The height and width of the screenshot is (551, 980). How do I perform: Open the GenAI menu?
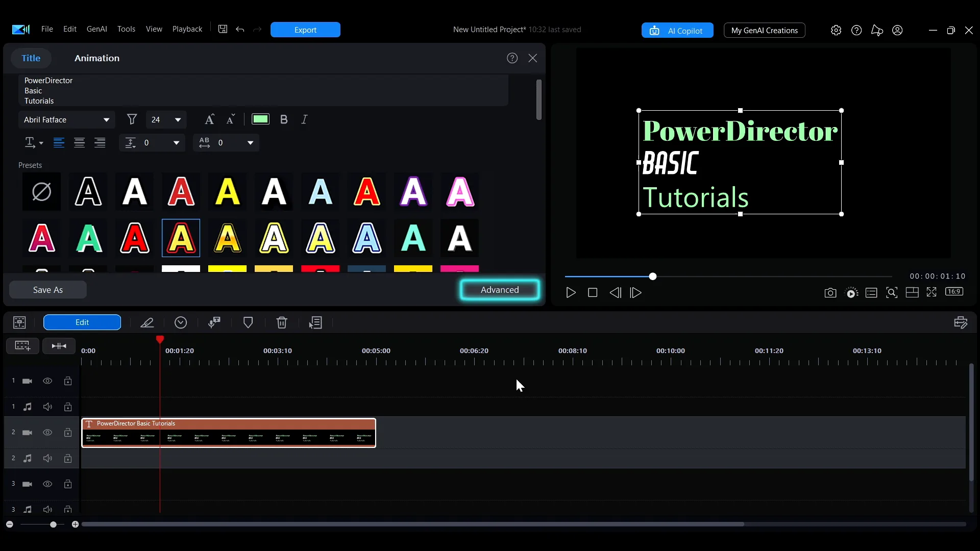(97, 29)
